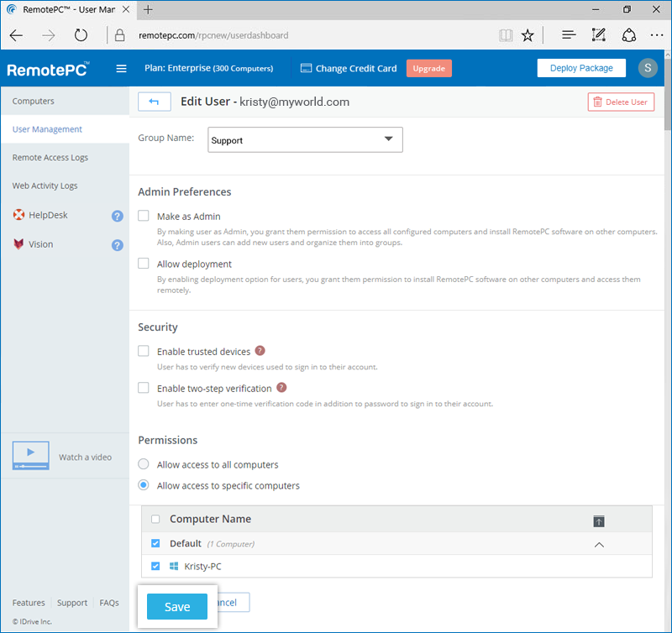The image size is (672, 633).
Task: Open the browser Hub icon
Action: point(569,34)
